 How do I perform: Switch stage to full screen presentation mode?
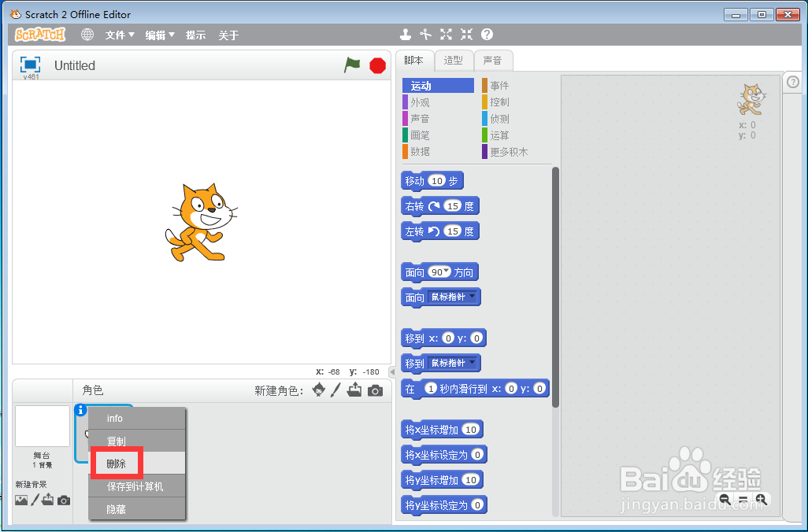pyautogui.click(x=30, y=65)
